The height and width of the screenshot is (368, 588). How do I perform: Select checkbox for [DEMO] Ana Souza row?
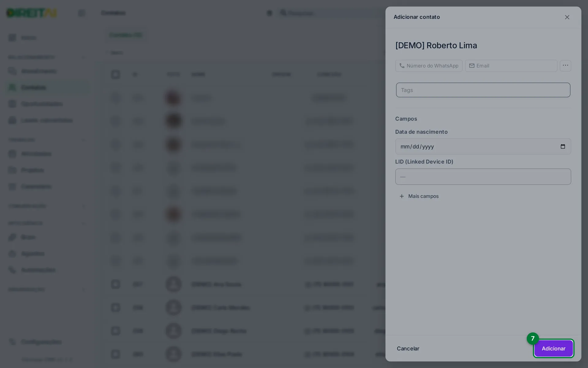point(115,284)
